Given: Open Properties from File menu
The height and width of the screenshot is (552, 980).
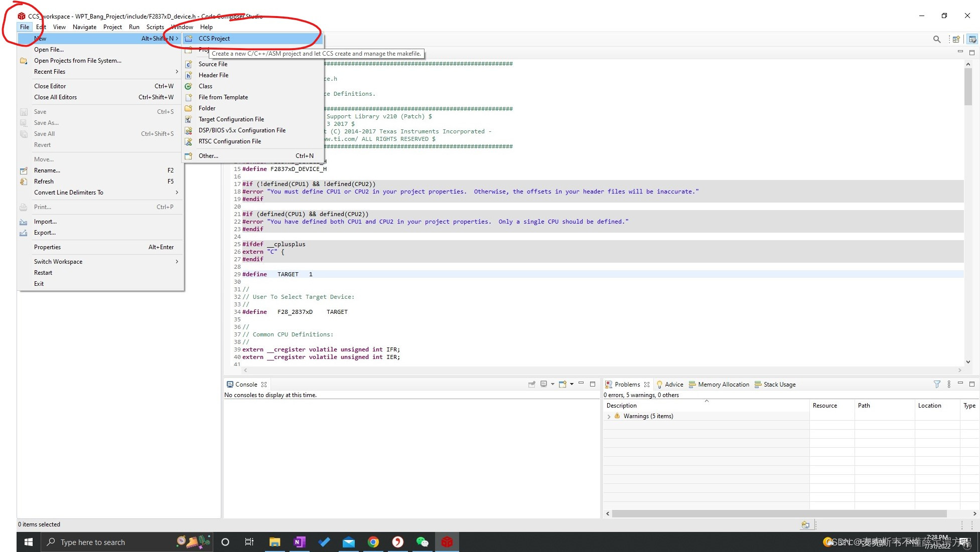Looking at the screenshot, I should pos(100,247).
